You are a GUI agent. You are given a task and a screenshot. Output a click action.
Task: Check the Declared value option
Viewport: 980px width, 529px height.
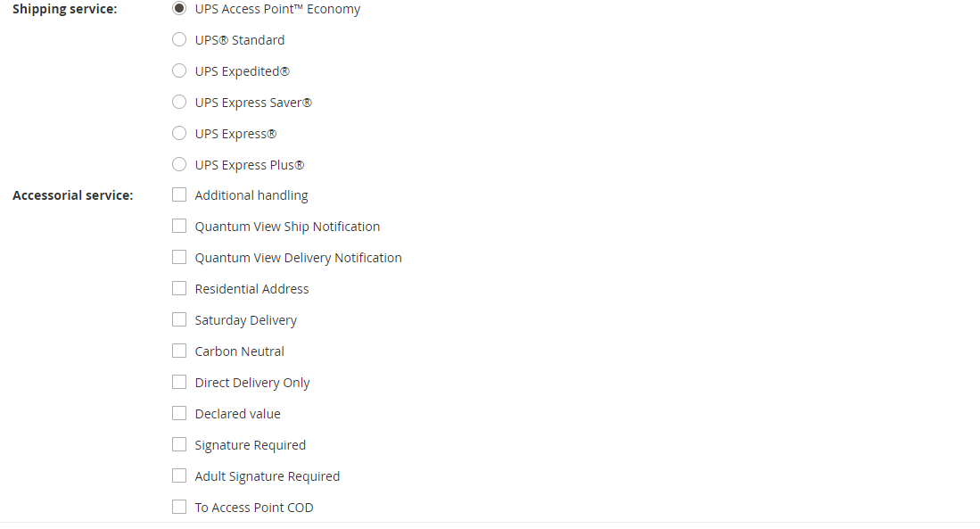179,412
